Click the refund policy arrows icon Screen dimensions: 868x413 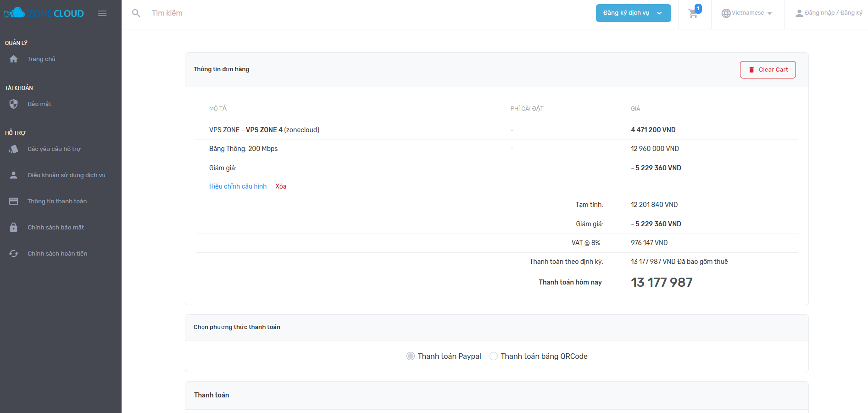click(14, 254)
